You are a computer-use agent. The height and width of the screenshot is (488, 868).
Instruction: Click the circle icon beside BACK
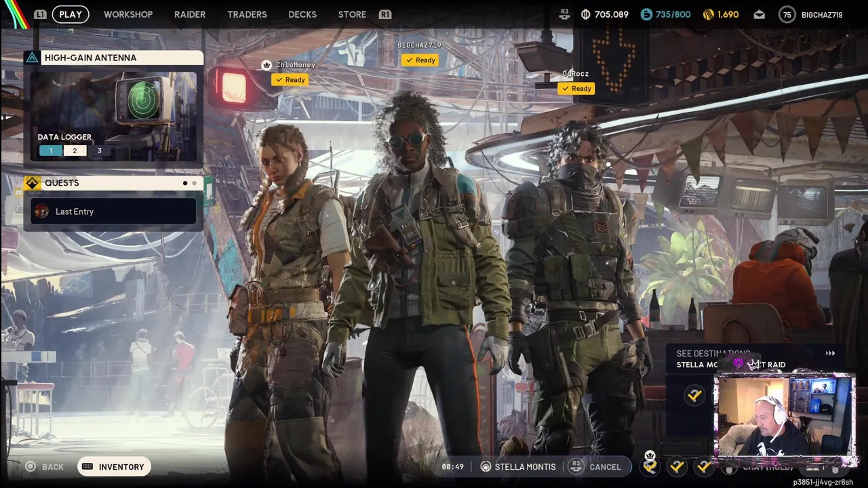[31, 466]
